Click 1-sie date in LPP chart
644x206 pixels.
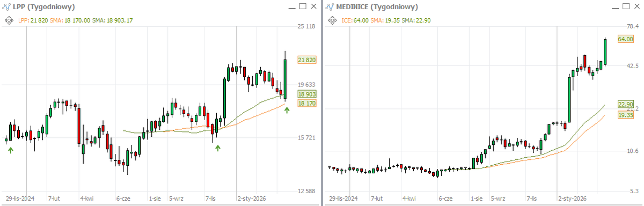155,198
